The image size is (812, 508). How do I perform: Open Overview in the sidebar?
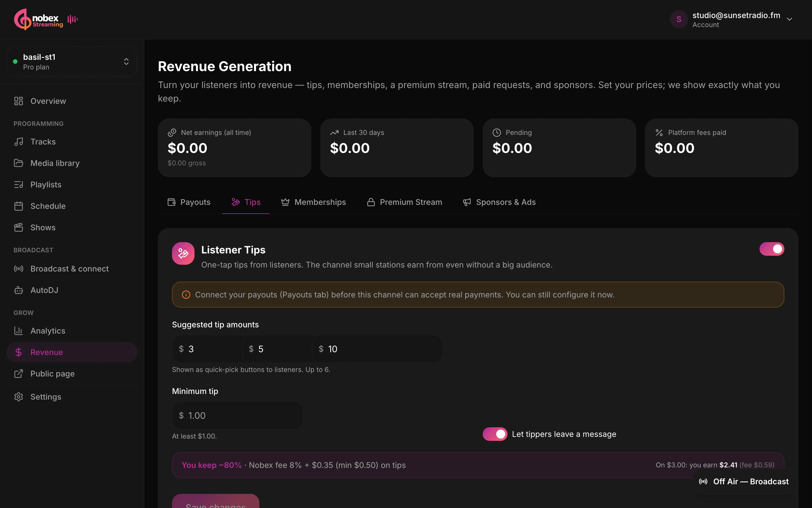[x=72, y=101]
